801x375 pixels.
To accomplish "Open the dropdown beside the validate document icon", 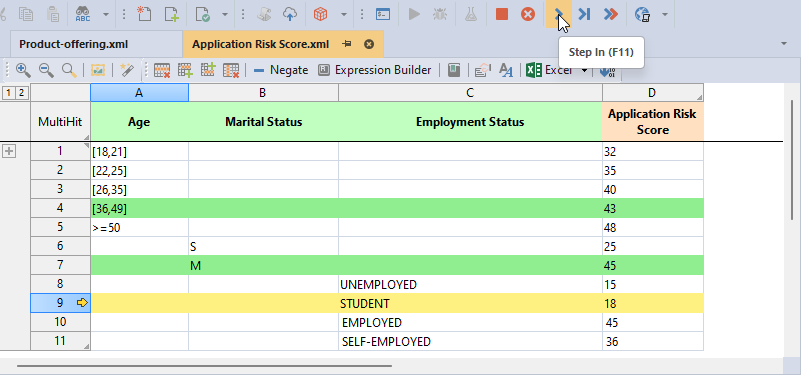I will click(225, 14).
